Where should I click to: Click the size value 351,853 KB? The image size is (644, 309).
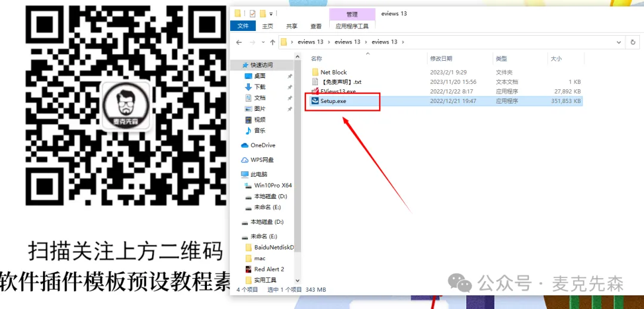565,101
